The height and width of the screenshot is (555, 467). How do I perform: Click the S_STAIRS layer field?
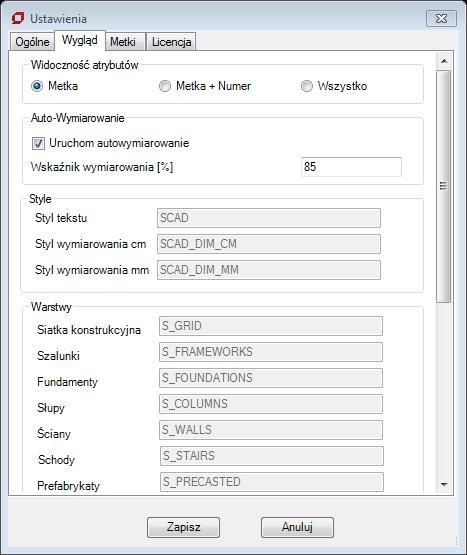point(272,456)
